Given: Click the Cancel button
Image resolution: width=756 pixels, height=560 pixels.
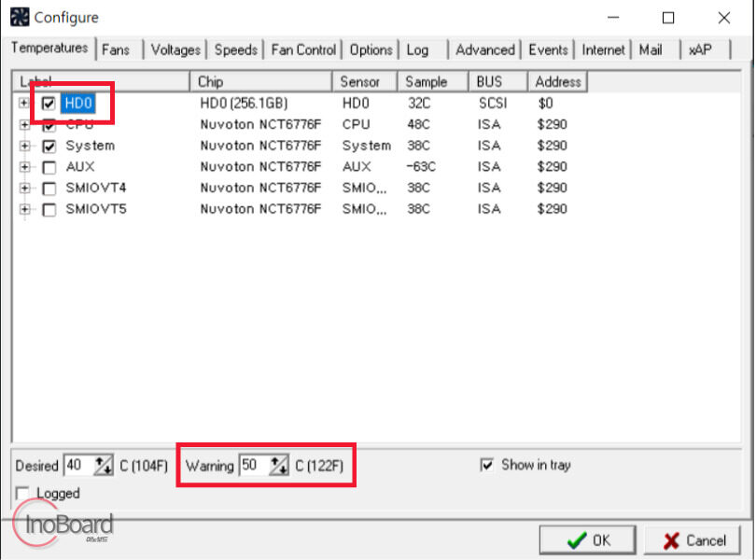Looking at the screenshot, I should (x=693, y=540).
